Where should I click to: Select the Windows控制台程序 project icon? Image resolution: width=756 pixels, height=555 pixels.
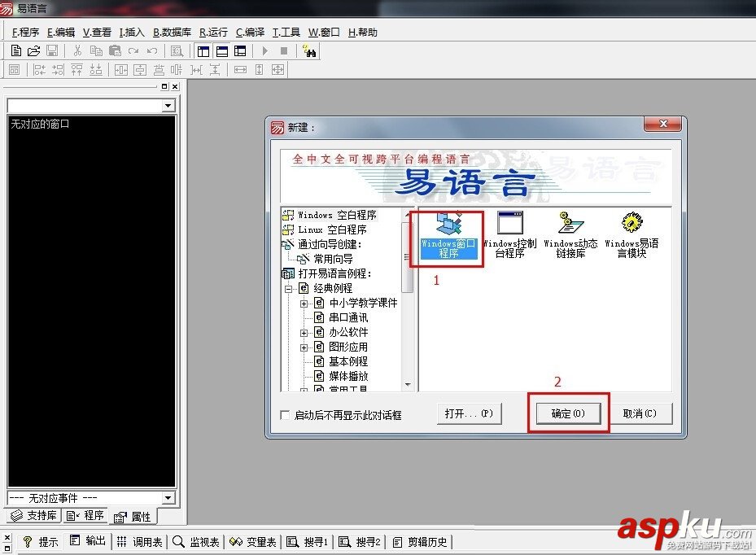pyautogui.click(x=509, y=235)
